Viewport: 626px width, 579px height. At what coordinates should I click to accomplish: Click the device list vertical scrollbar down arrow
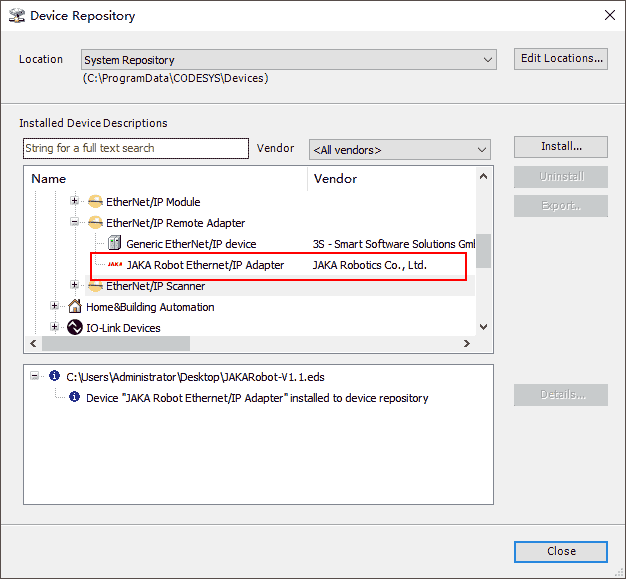coord(484,327)
